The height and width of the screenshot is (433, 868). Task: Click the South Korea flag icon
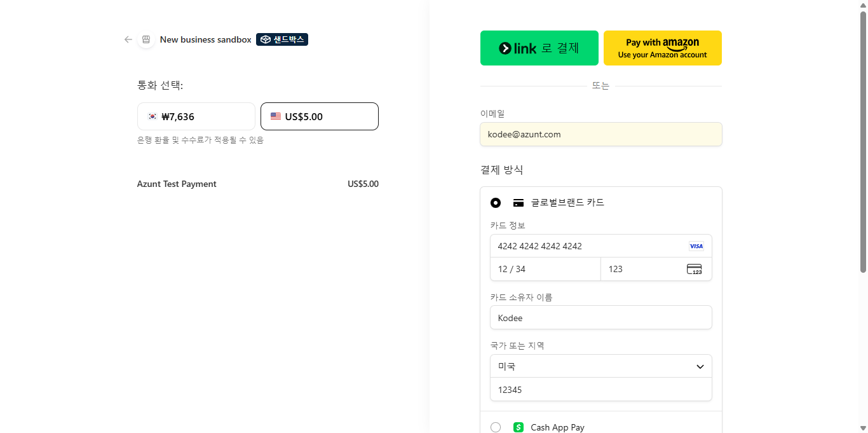[153, 116]
